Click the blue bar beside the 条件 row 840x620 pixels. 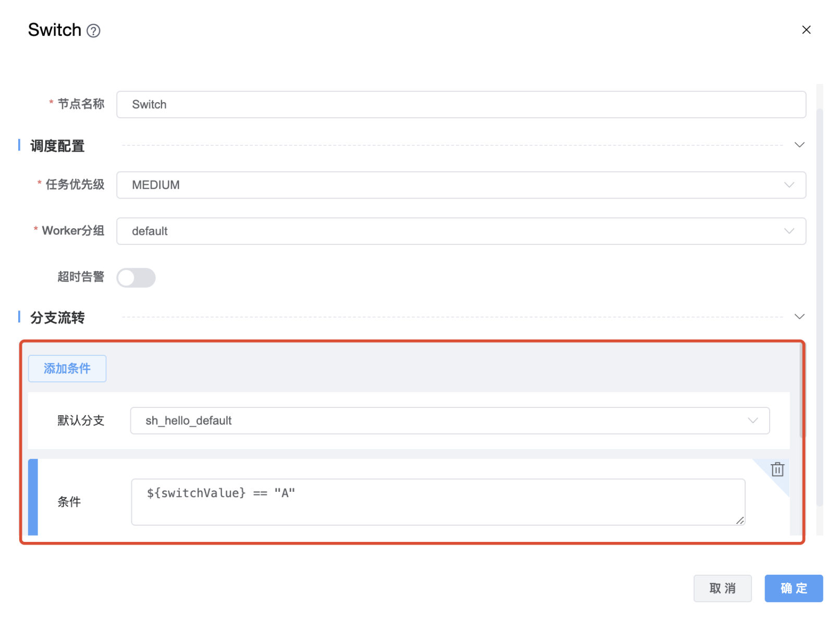click(33, 497)
